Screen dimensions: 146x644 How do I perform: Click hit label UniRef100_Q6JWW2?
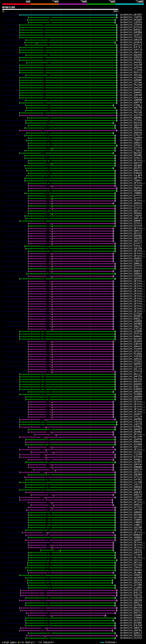coord(131,572)
